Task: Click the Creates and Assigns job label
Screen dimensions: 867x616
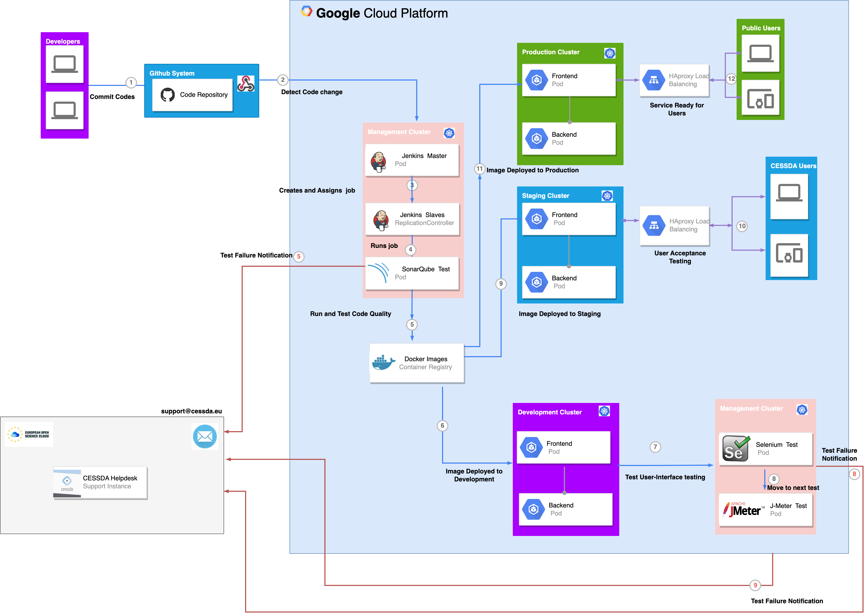Action: (x=317, y=190)
